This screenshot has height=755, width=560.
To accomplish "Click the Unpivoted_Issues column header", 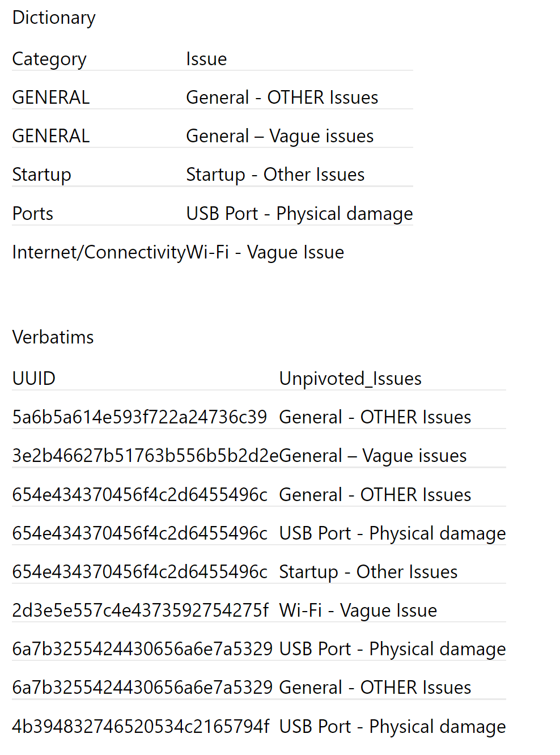I will tap(350, 379).
